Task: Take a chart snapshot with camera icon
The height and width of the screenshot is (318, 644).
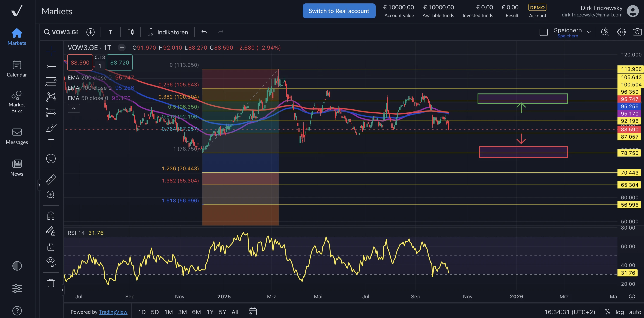Action: [x=637, y=32]
